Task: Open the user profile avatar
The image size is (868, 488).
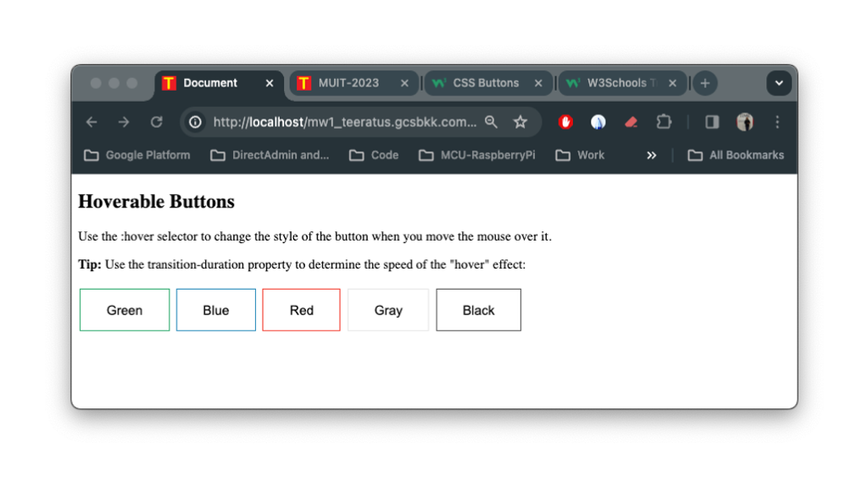Action: 744,122
